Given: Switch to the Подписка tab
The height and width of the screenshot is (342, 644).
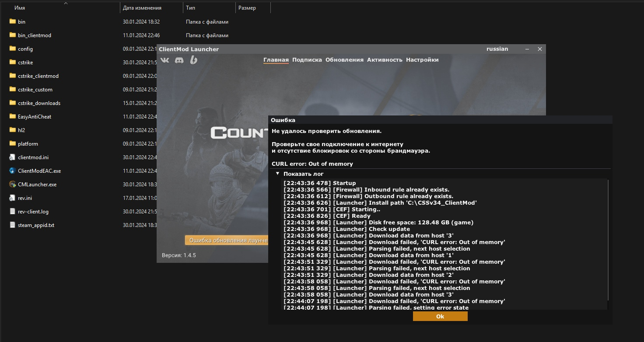Looking at the screenshot, I should (x=307, y=60).
